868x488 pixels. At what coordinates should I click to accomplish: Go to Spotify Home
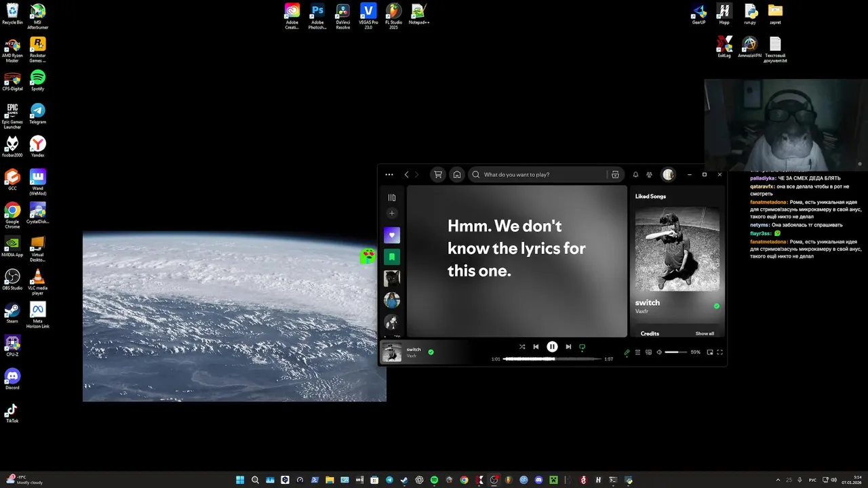457,174
